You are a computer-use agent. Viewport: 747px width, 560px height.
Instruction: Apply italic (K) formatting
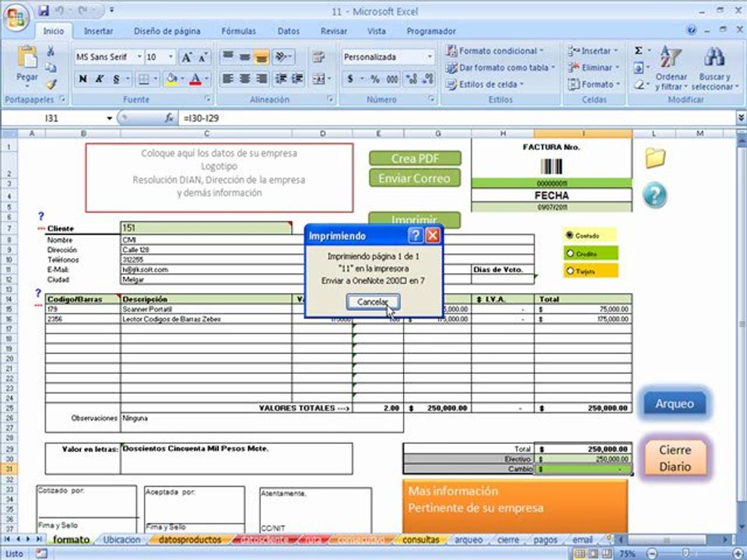[99, 79]
